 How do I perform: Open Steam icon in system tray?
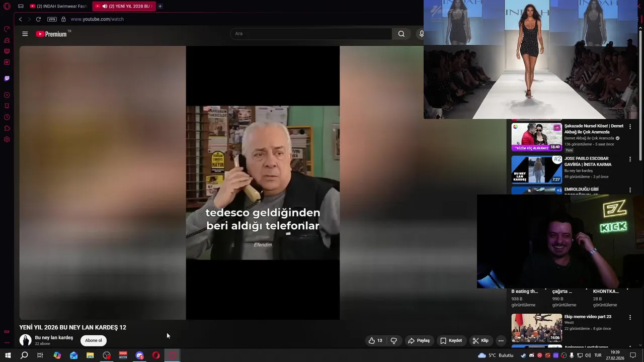coord(524,355)
